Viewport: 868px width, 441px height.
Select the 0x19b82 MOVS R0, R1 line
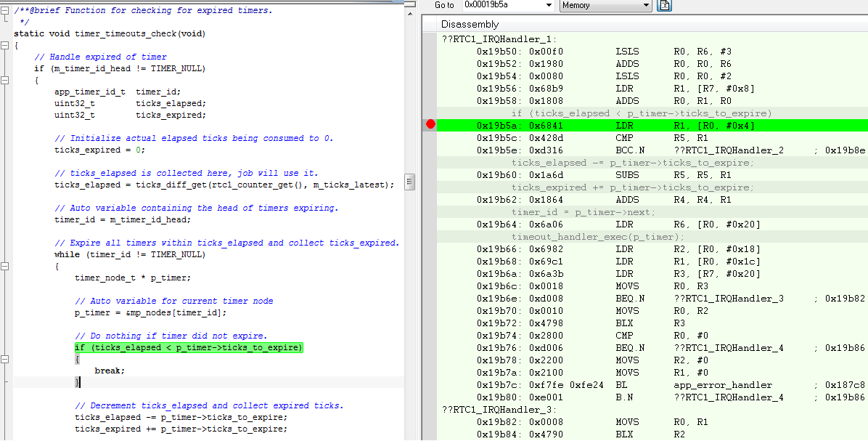tap(652, 421)
